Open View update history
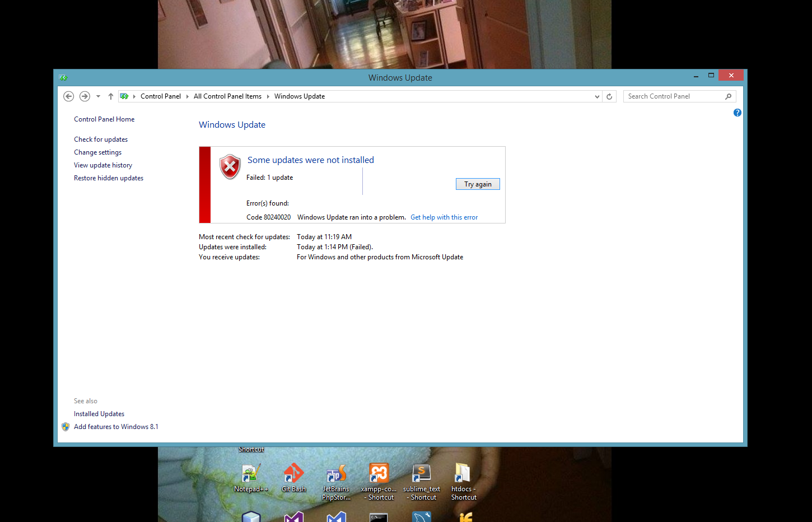The width and height of the screenshot is (812, 522). 103,165
